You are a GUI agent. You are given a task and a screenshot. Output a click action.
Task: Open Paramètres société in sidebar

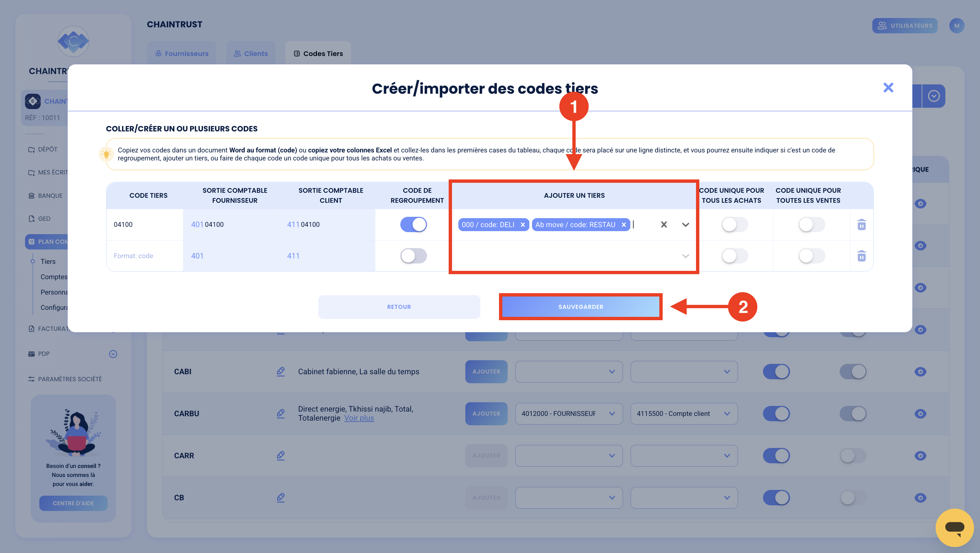point(65,379)
